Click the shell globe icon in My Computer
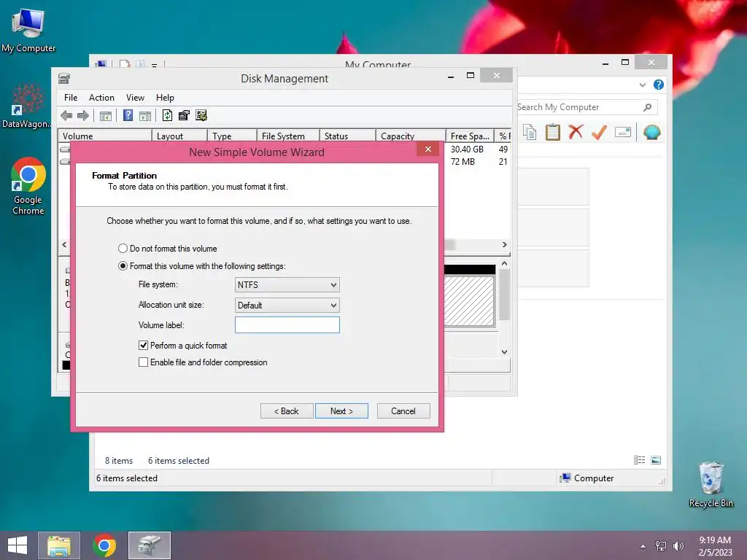Viewport: 747px width, 560px height. point(651,132)
